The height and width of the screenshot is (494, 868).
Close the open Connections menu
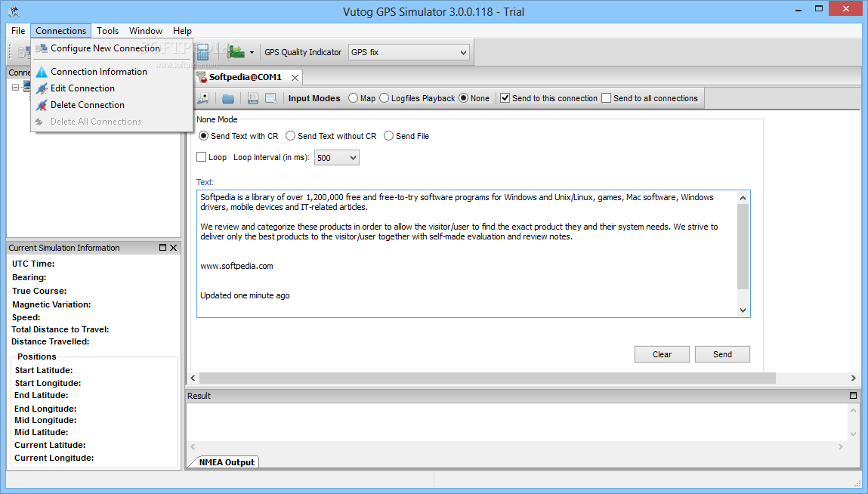point(61,31)
